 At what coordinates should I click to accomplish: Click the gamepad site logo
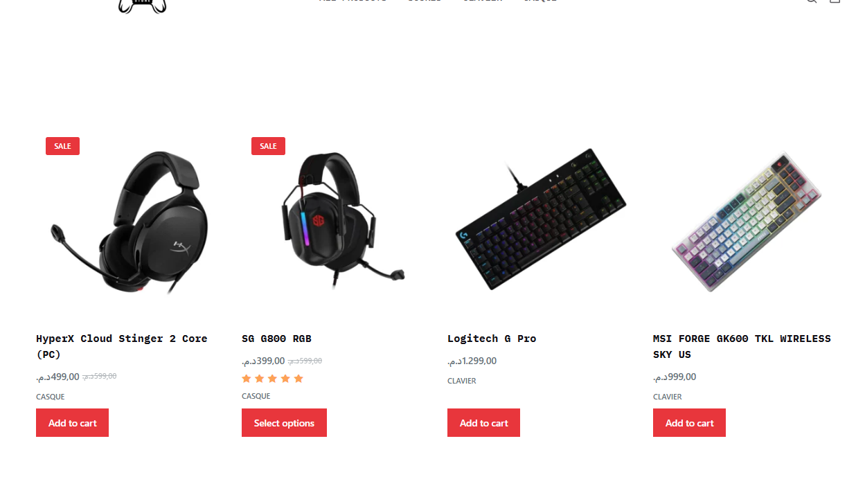(143, 6)
